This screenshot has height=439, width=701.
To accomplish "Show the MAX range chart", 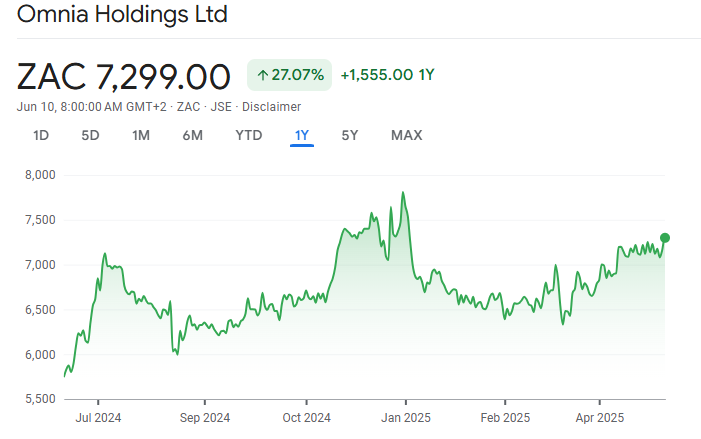I will tap(406, 135).
